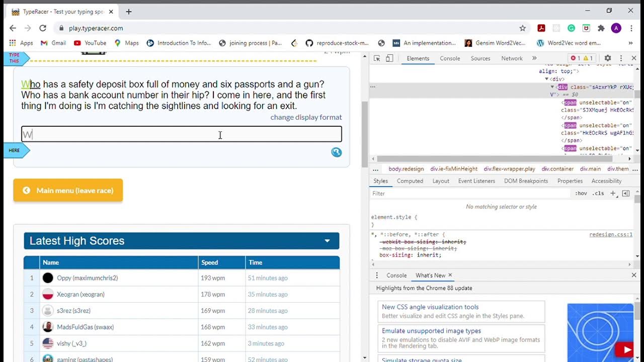
Task: Switch to the Network tab
Action: (512, 58)
